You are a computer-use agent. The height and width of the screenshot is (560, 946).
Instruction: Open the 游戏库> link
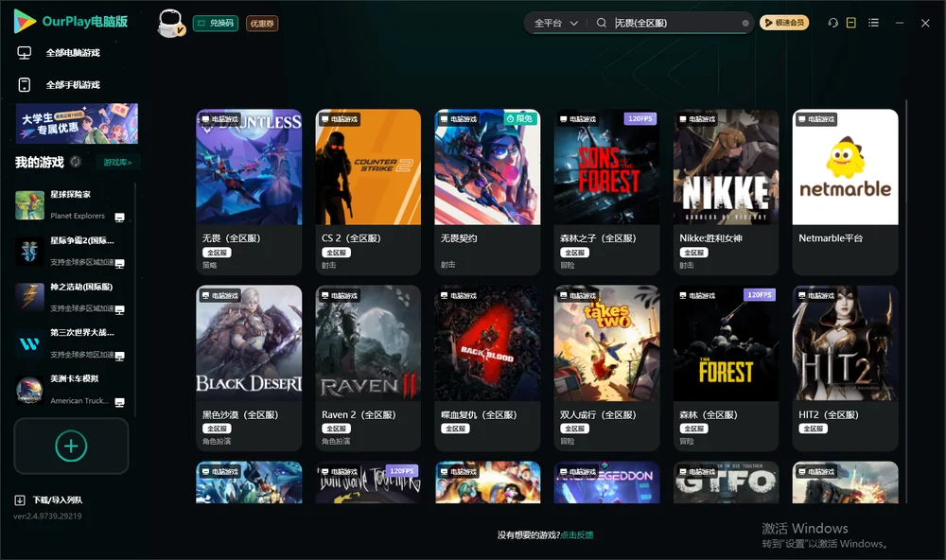(x=117, y=163)
